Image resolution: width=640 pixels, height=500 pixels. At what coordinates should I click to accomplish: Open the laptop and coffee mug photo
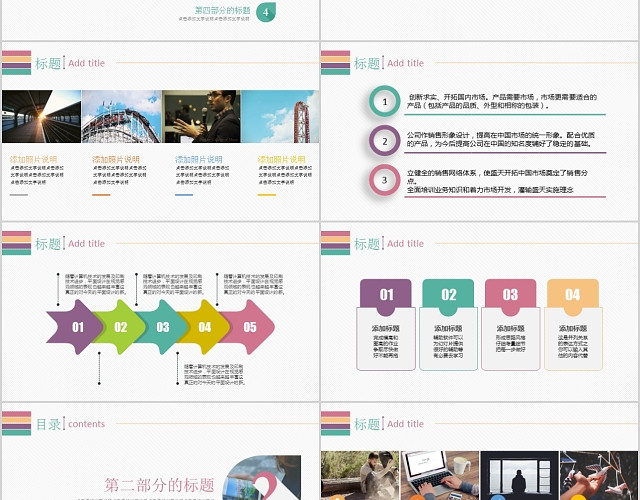coord(440,476)
